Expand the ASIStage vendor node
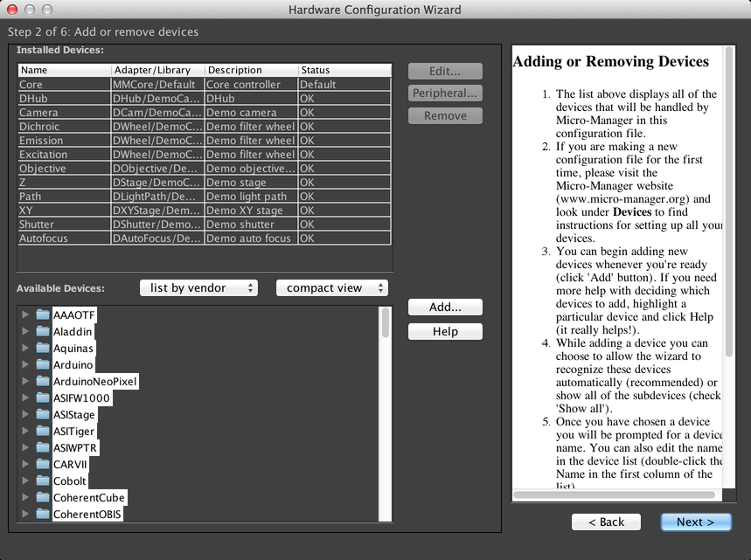The height and width of the screenshot is (560, 751). tap(25, 414)
